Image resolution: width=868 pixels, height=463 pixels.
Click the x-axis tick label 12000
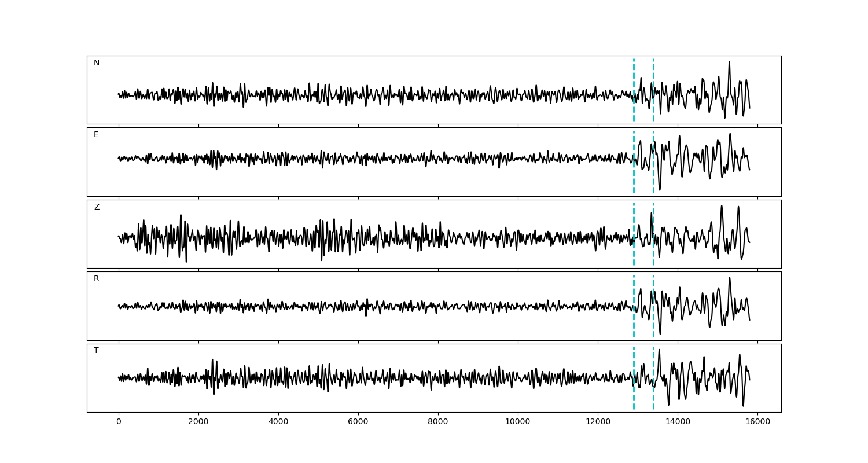pos(598,422)
